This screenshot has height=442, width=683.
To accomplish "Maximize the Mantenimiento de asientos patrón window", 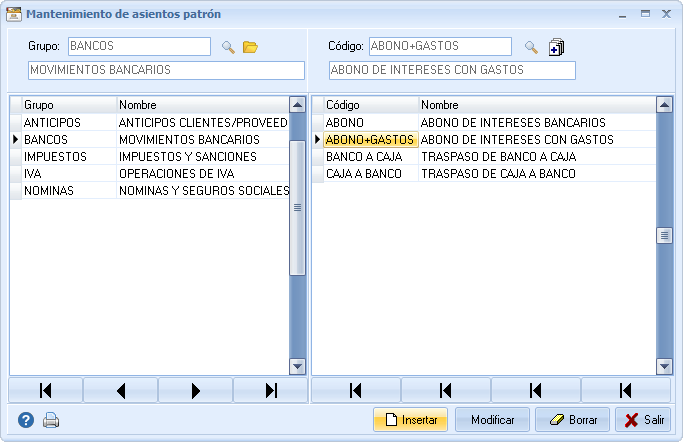I will [x=645, y=14].
